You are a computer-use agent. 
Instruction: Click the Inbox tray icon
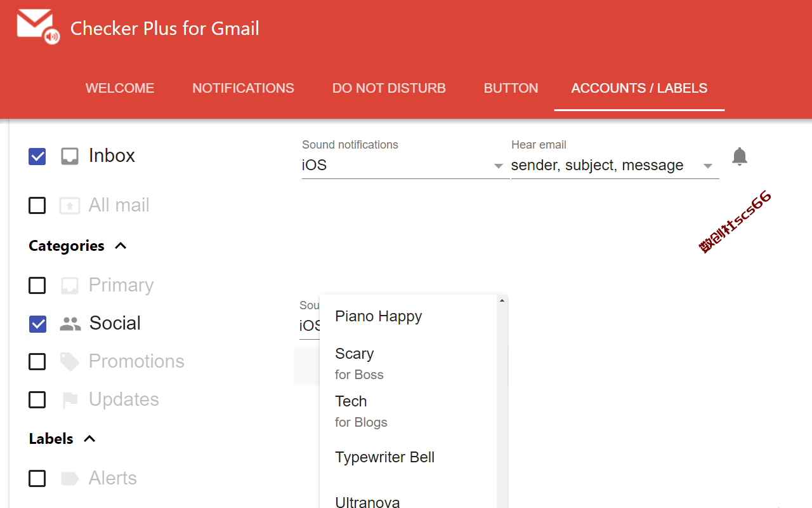click(x=70, y=156)
